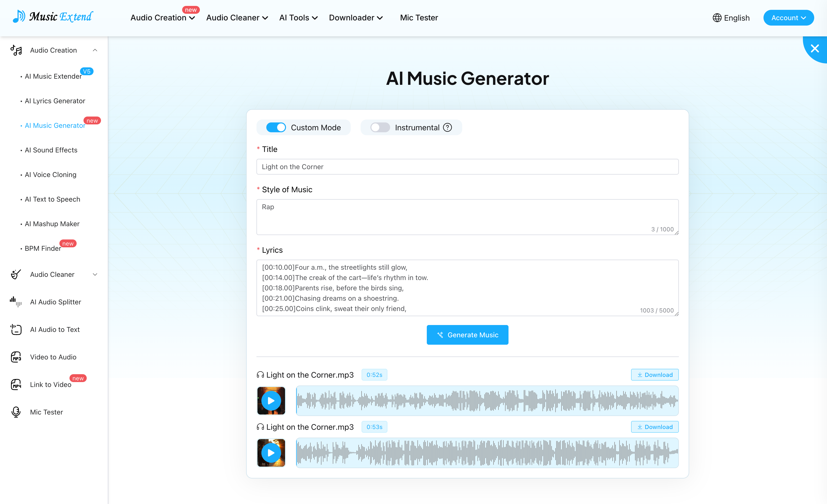827x504 pixels.
Task: Disable Custom Mode
Action: tap(276, 127)
